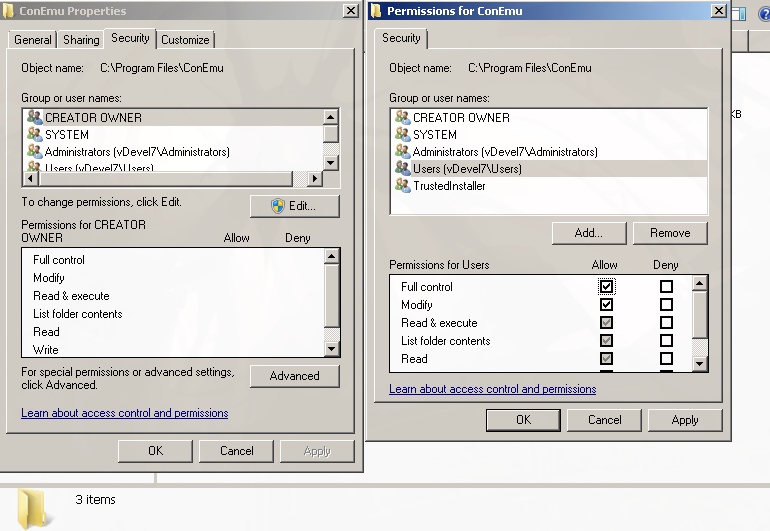Click the Administrators group icon in ConEmu Properties
Screen dimensions: 770x531
pyautogui.click(x=34, y=151)
